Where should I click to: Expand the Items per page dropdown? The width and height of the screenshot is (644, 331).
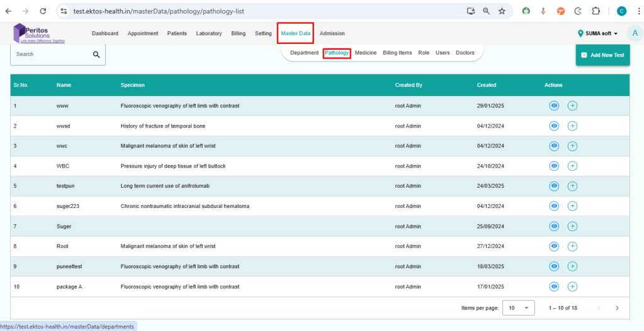click(519, 308)
